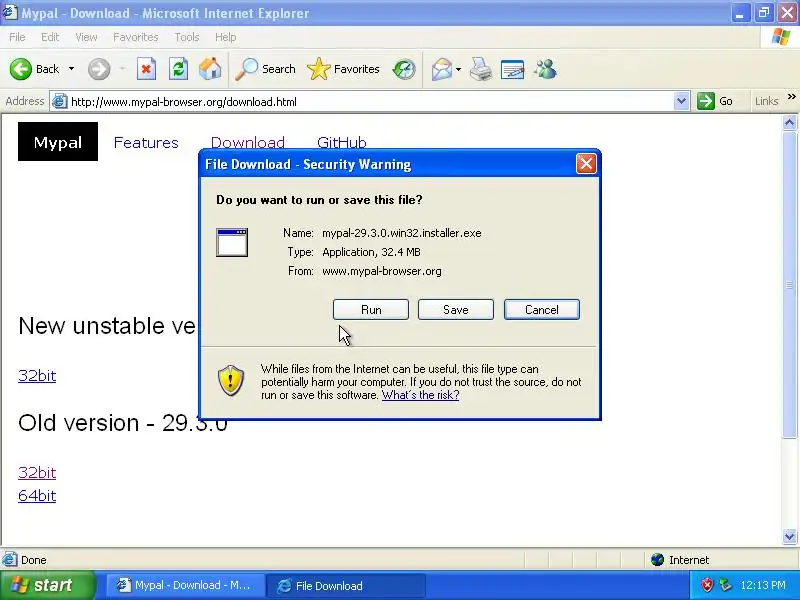Open the Mail button dropdown arrow

pos(458,69)
